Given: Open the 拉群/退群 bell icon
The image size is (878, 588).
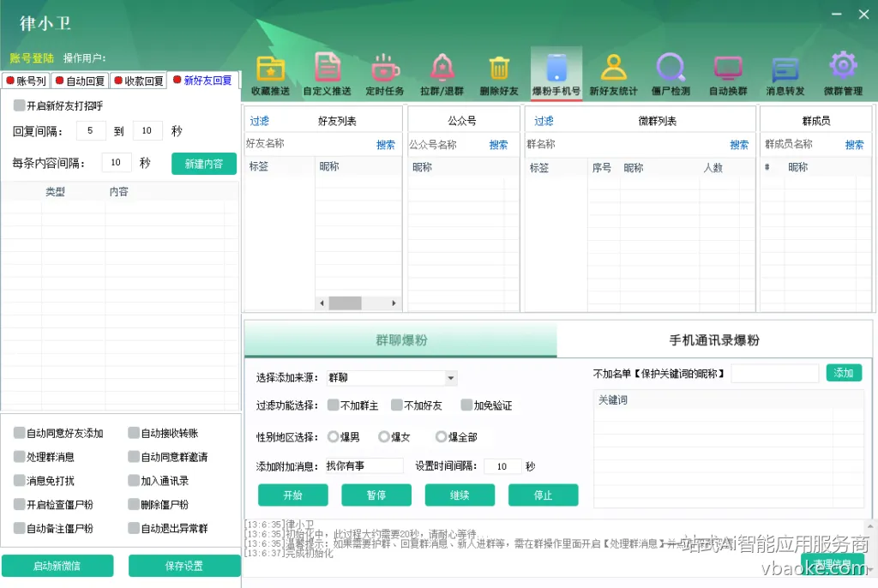Looking at the screenshot, I should 442,75.
